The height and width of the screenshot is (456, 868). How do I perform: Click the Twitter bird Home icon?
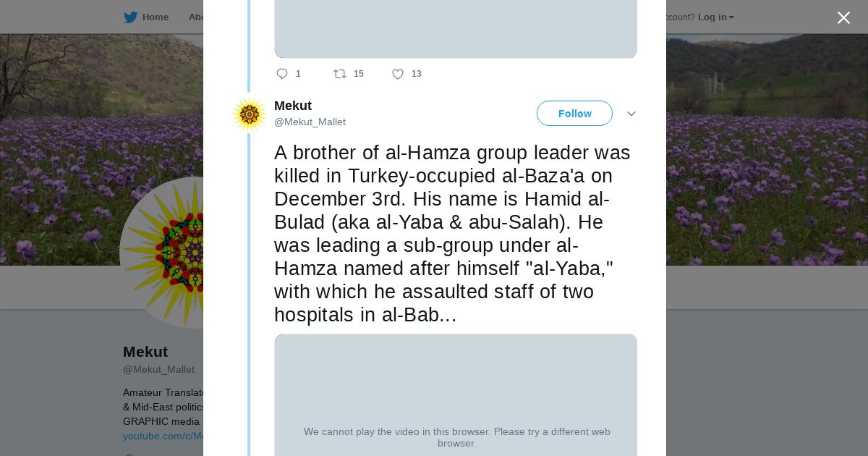point(130,17)
